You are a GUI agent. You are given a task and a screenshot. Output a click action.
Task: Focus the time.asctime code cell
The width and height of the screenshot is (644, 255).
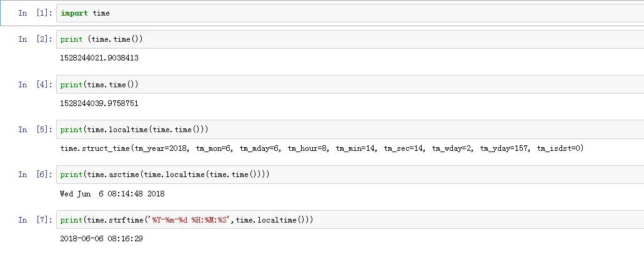350,175
